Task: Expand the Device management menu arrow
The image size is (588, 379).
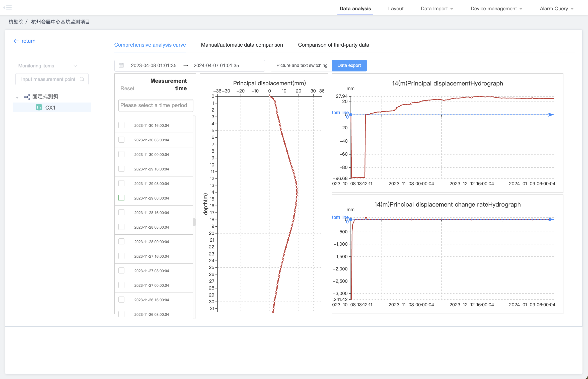Action: [x=521, y=9]
